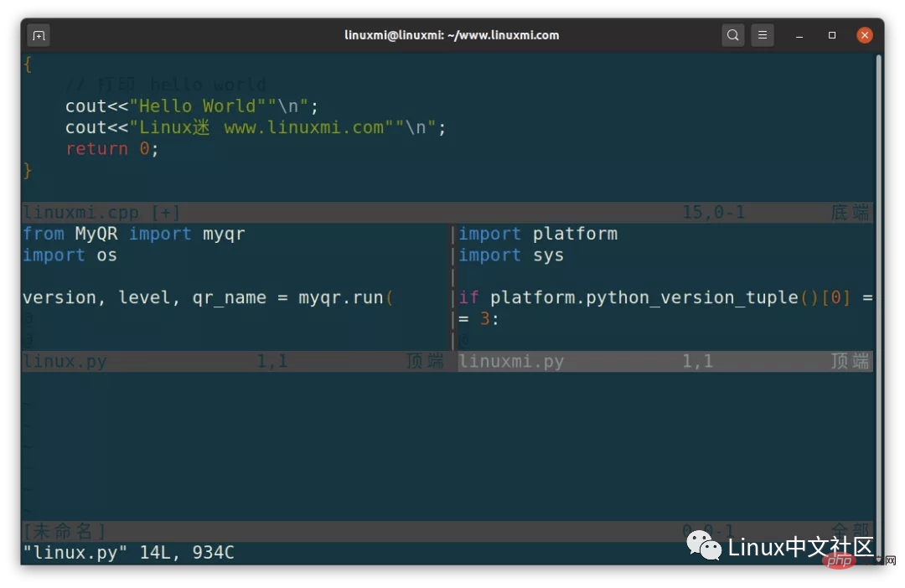Close the terminal window

pyautogui.click(x=864, y=35)
